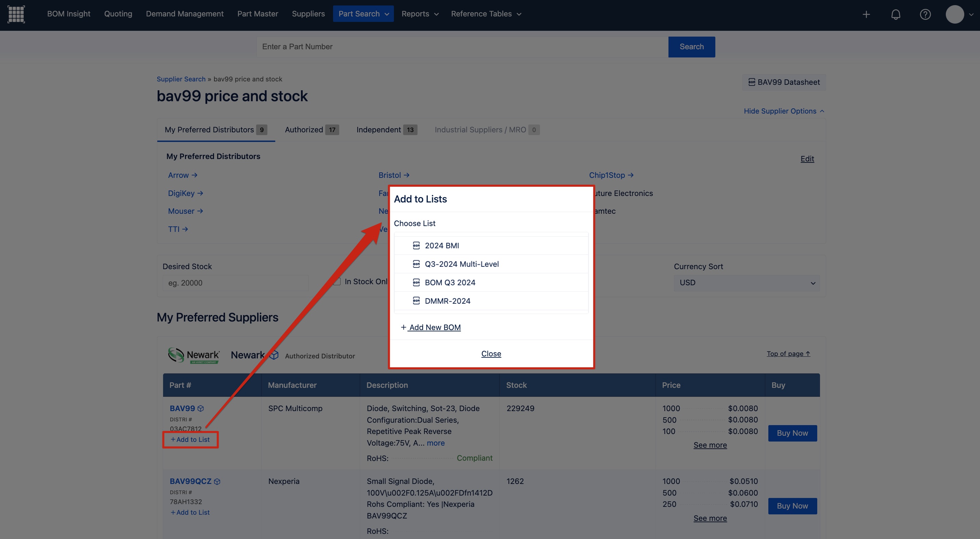Toggle the In Stock Only checkbox
Viewport: 980px width, 539px height.
click(x=337, y=281)
